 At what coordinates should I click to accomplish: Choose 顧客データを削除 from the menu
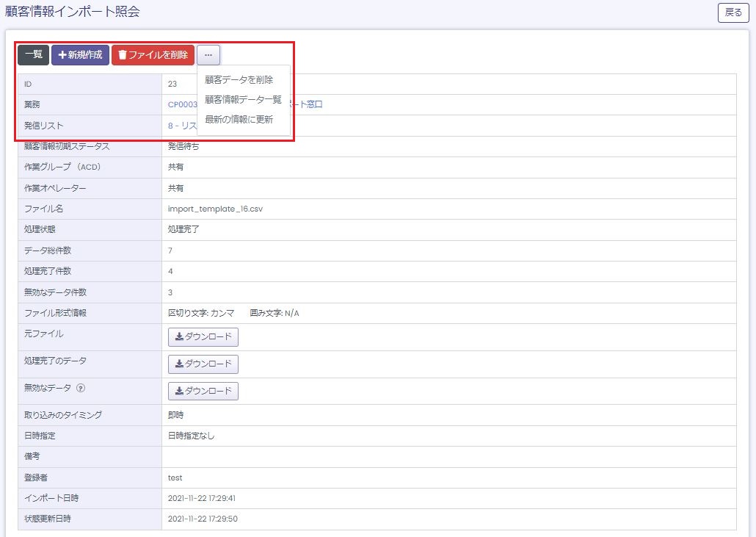point(239,79)
